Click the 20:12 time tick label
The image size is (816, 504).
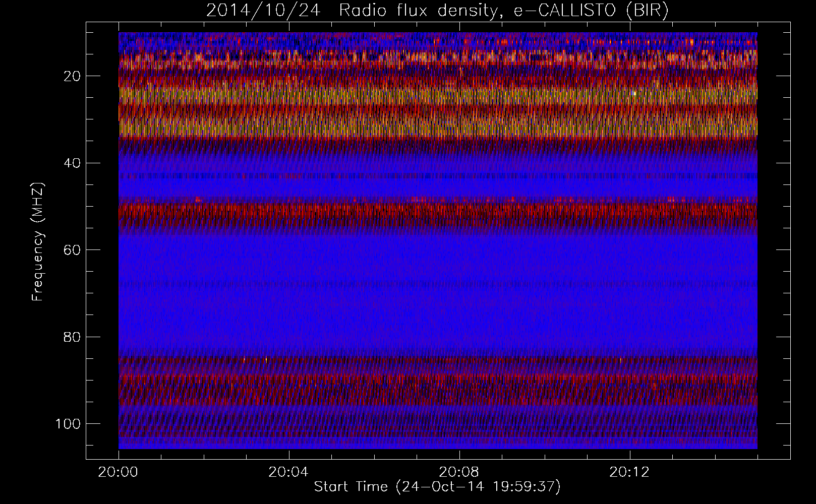630,472
